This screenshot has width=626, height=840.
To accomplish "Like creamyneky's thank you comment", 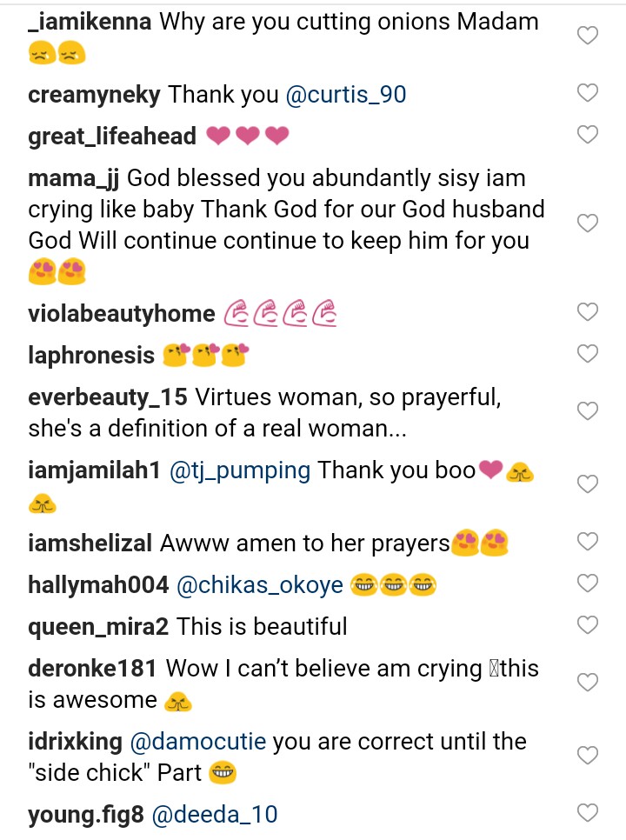I will pos(589,93).
